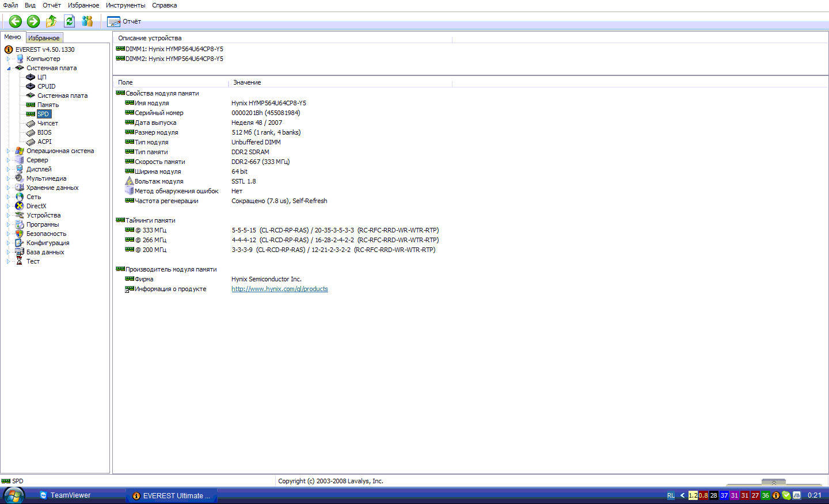Expand the Дисплей tree node
The height and width of the screenshot is (504, 829).
(x=8, y=169)
